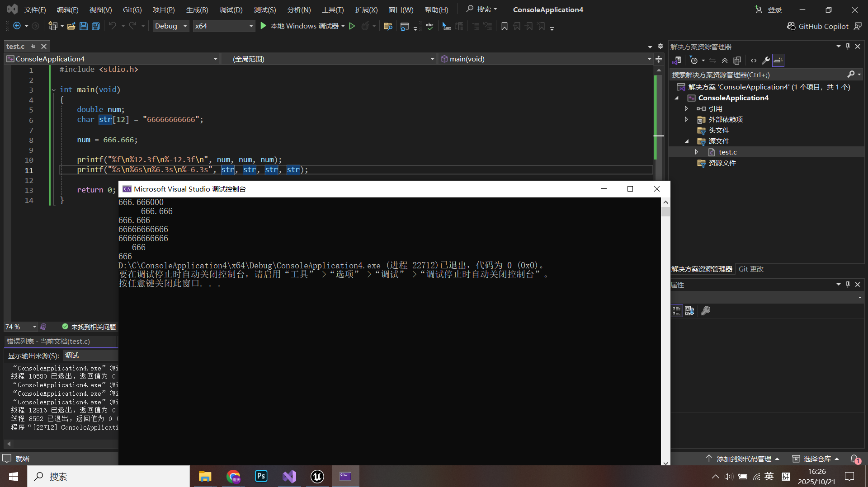Expand the 引用 node in Solution Explorer
Screen dimensions: 868x487
[686, 108]
